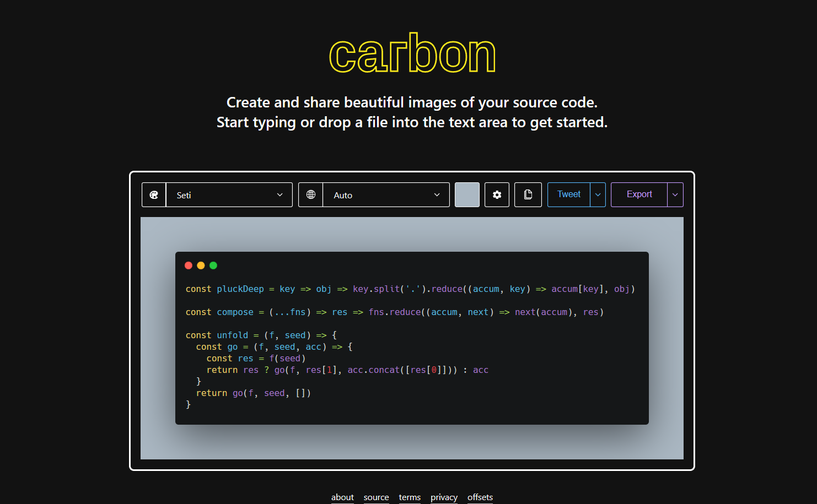This screenshot has width=817, height=504.
Task: Click the 'const unfold' code line
Action: click(x=261, y=335)
